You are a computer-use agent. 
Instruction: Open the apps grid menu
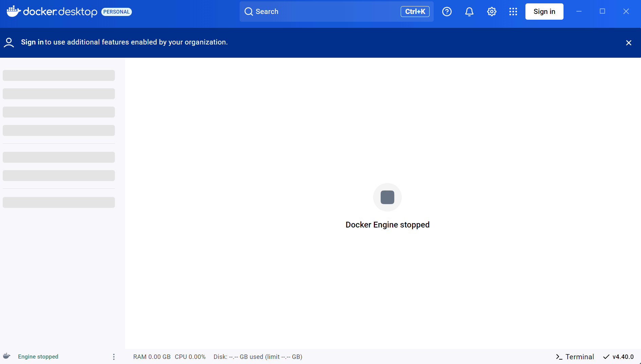(x=513, y=12)
